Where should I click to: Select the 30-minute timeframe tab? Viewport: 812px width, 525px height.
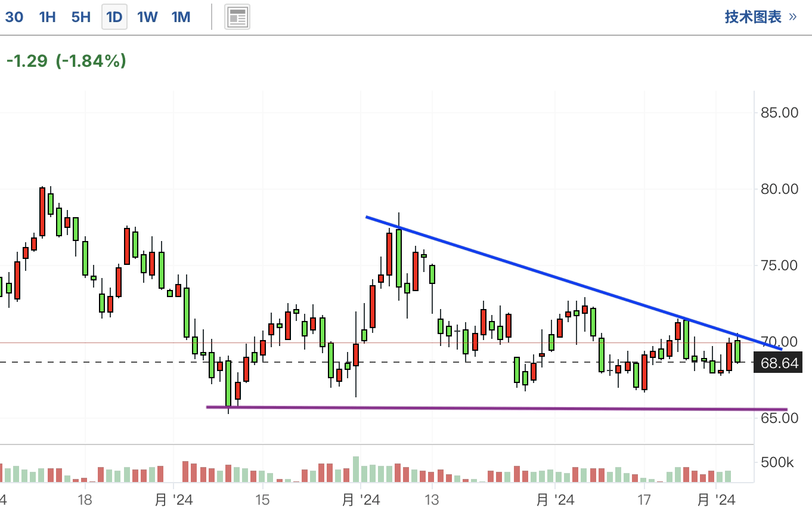pos(14,17)
